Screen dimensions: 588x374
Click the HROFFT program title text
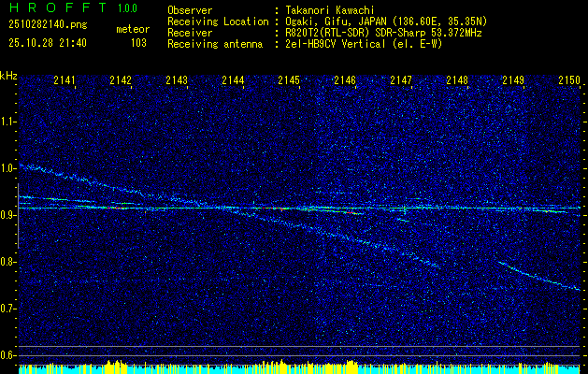pyautogui.click(x=57, y=7)
